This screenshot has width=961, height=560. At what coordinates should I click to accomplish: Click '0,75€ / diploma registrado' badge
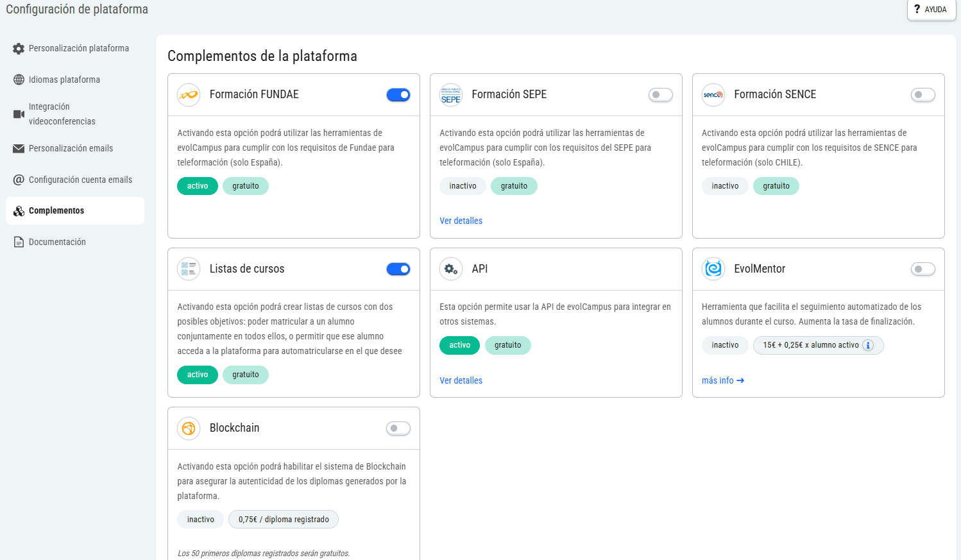pyautogui.click(x=284, y=520)
